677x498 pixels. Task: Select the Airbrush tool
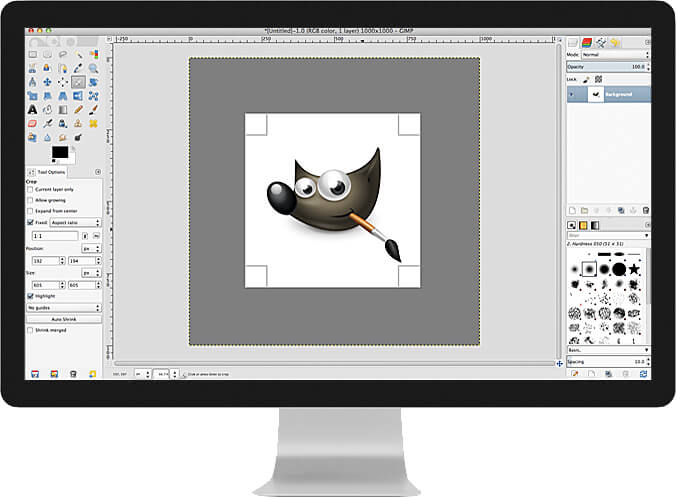coord(47,124)
